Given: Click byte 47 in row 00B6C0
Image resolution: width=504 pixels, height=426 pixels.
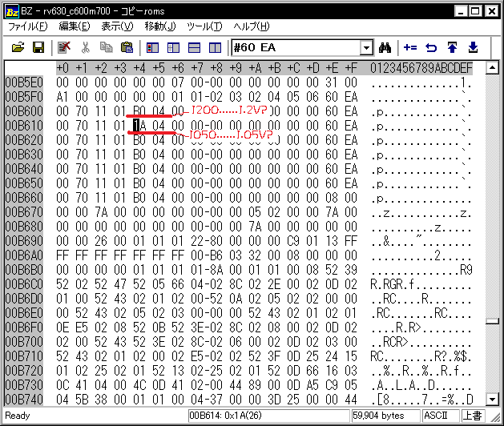Looking at the screenshot, I should (120, 284).
